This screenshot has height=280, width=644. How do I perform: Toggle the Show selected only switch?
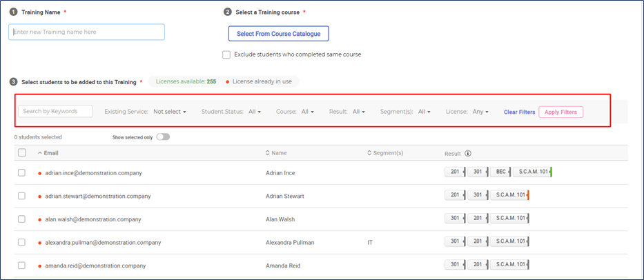click(x=163, y=137)
